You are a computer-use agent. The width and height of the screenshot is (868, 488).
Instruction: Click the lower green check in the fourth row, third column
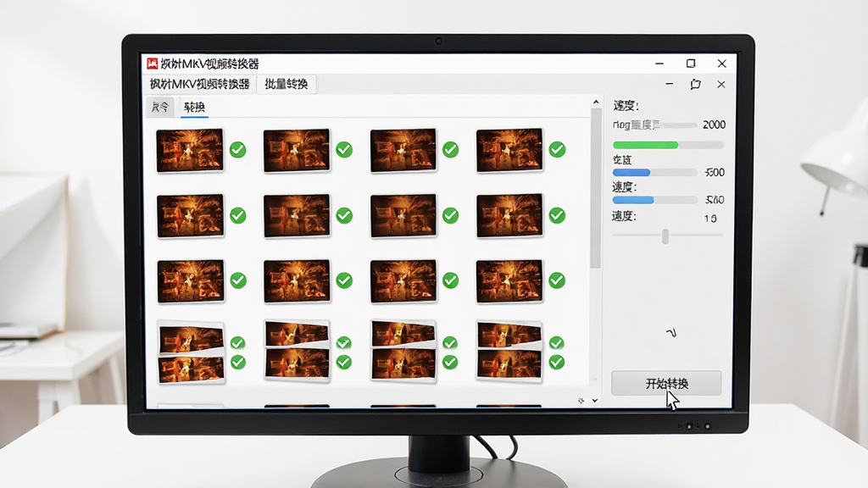(x=450, y=362)
